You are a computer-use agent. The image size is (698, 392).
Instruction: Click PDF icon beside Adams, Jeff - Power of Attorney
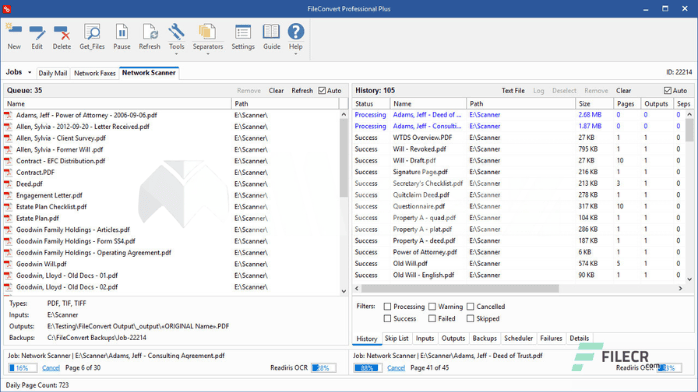tap(8, 115)
